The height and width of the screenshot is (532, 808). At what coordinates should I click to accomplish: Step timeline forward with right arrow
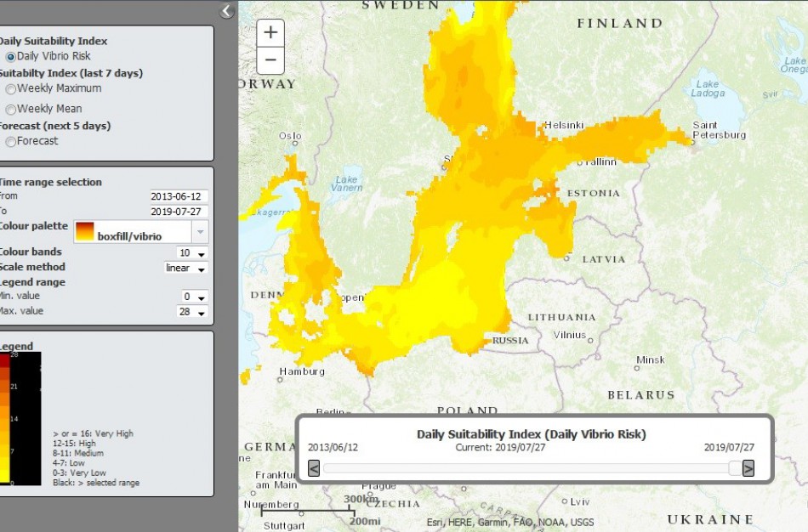pyautogui.click(x=748, y=467)
